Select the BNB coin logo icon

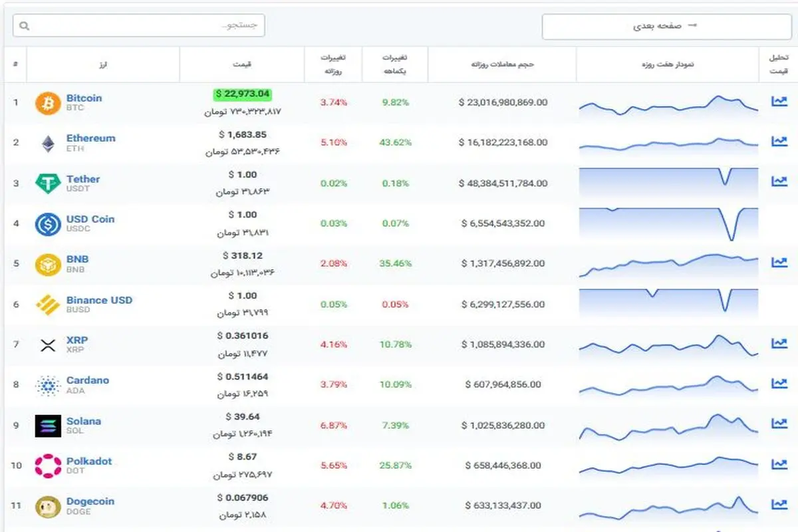48,264
